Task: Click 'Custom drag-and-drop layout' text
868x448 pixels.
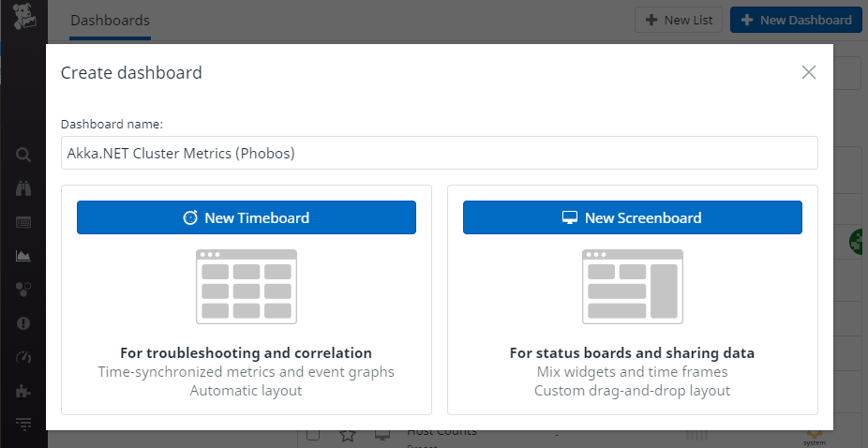Action: pyautogui.click(x=632, y=391)
